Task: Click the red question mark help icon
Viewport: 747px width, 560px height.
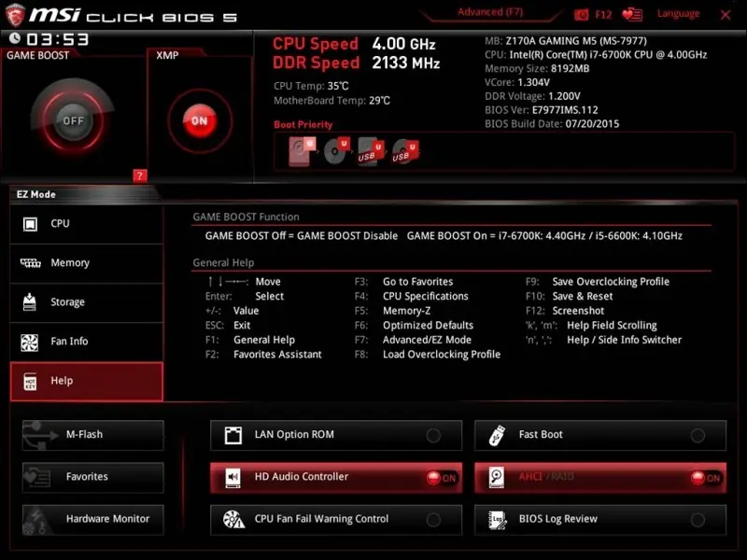Action: [x=139, y=175]
